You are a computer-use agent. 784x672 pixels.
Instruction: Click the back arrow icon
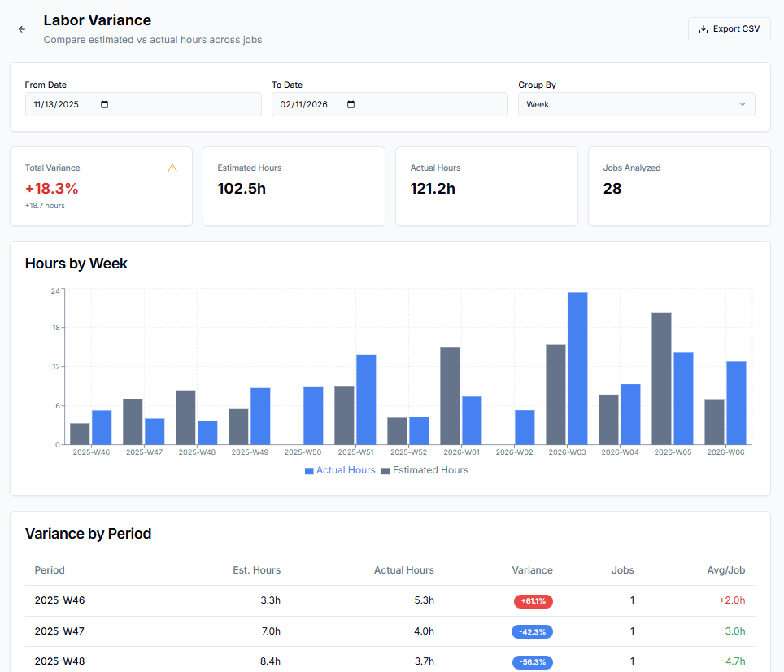coord(22,29)
